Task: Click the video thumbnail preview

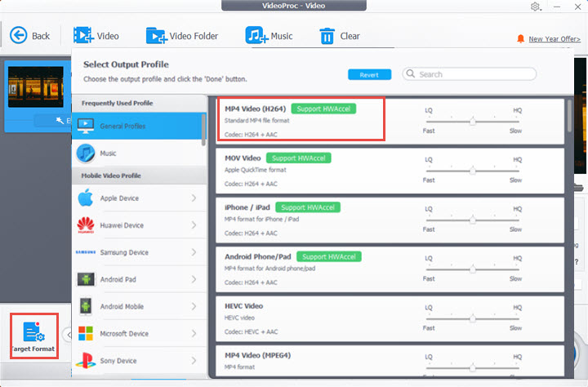Action: pyautogui.click(x=36, y=87)
